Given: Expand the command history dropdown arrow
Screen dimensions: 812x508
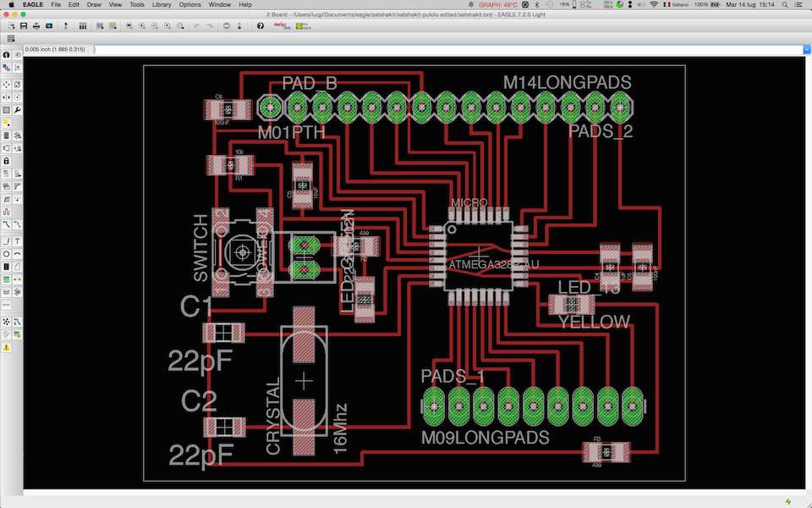Looking at the screenshot, I should coord(807,49).
